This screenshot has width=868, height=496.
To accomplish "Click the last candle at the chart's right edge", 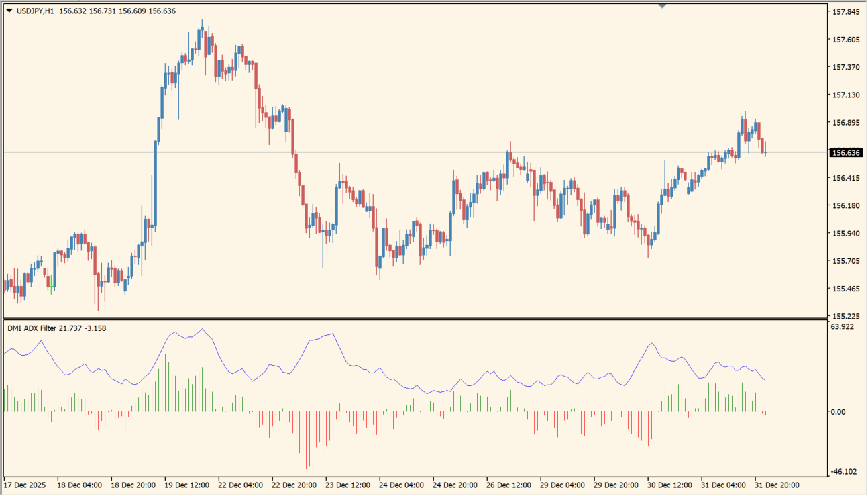I will (x=765, y=149).
